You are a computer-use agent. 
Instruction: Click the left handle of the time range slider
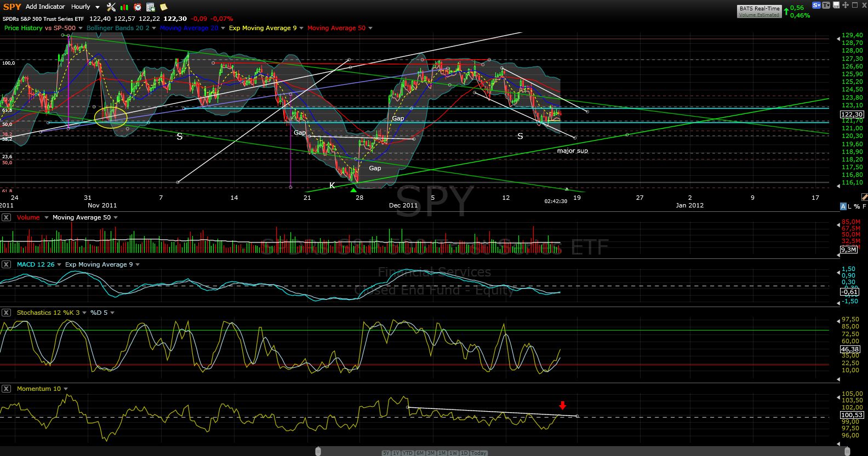pyautogui.click(x=318, y=451)
